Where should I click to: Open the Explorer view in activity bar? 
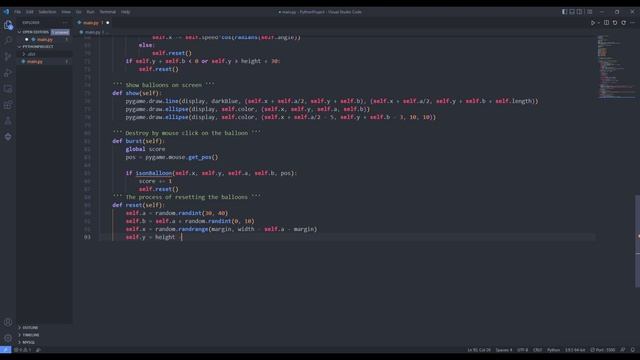point(8,25)
